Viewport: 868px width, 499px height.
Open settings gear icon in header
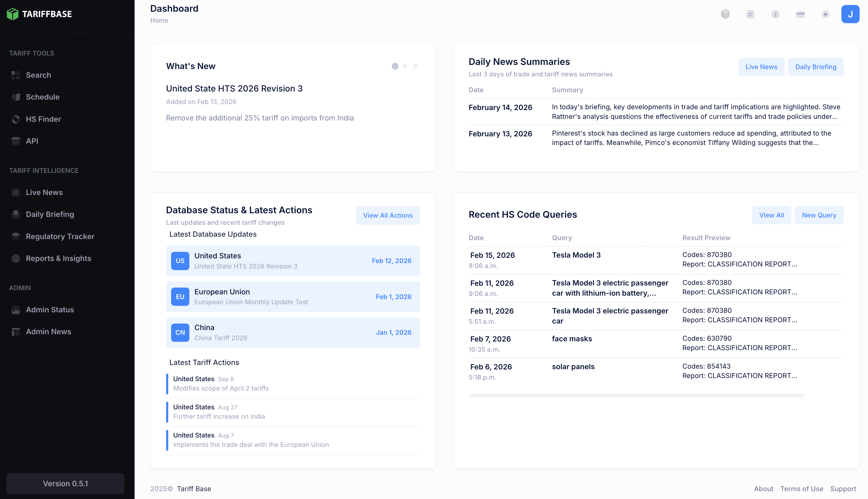(x=825, y=14)
